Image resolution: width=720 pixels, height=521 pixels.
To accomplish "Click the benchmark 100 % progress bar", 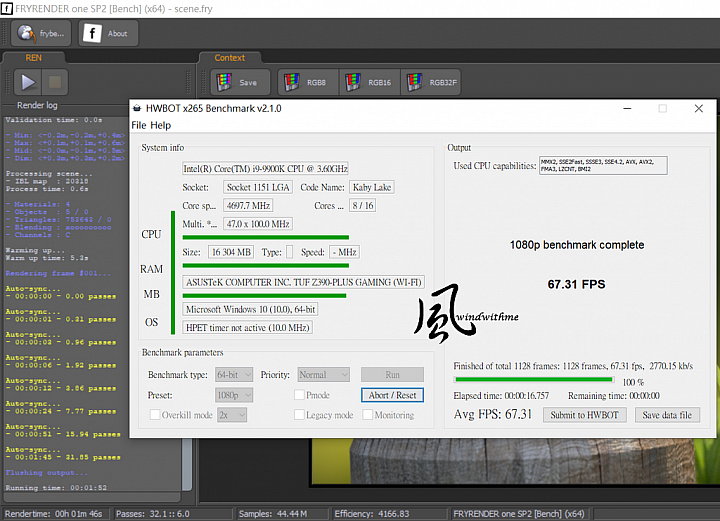I will click(534, 380).
